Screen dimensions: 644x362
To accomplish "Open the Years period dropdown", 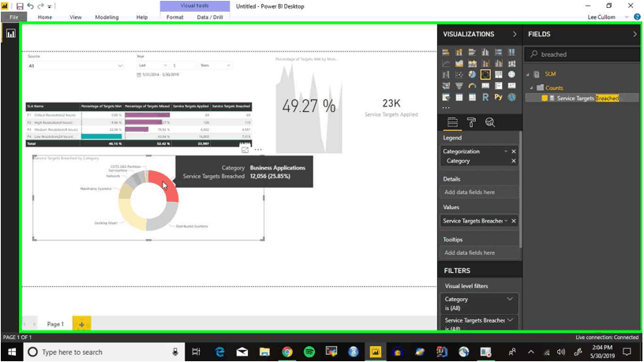I will 215,65.
